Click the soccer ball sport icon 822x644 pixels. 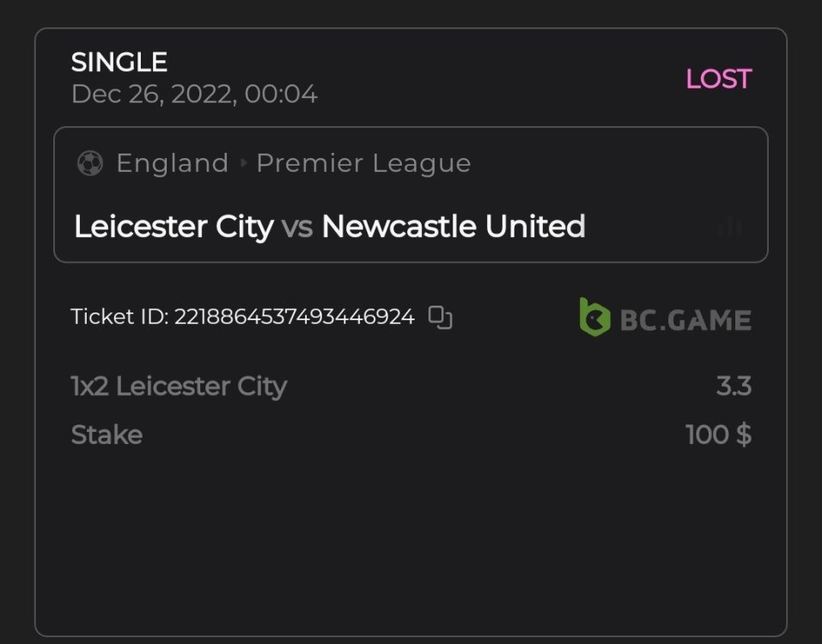(89, 163)
